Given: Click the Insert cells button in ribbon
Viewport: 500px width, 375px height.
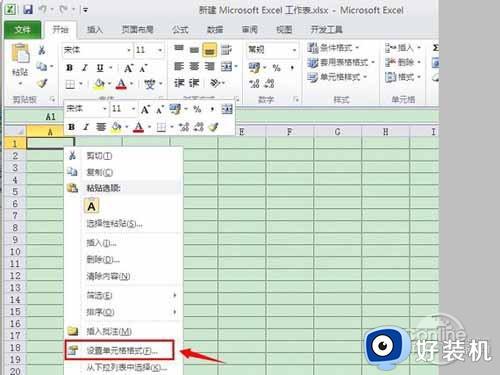Looking at the screenshot, I should [403, 48].
